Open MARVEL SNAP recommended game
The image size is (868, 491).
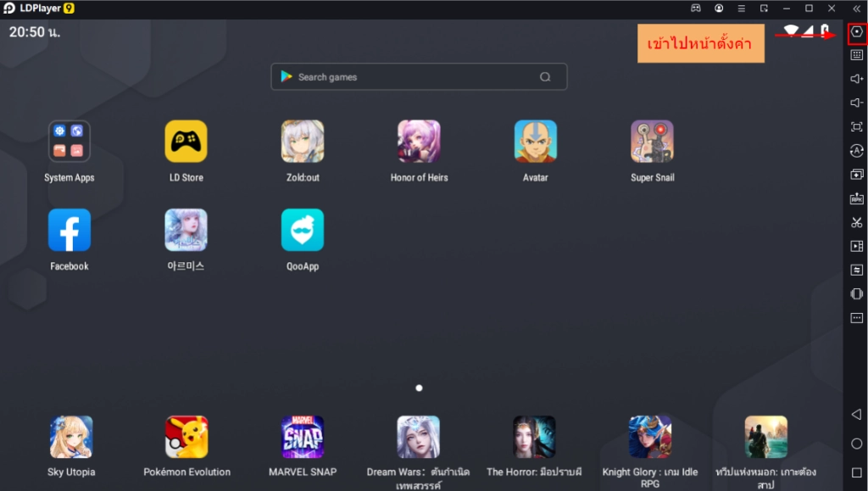(x=303, y=437)
